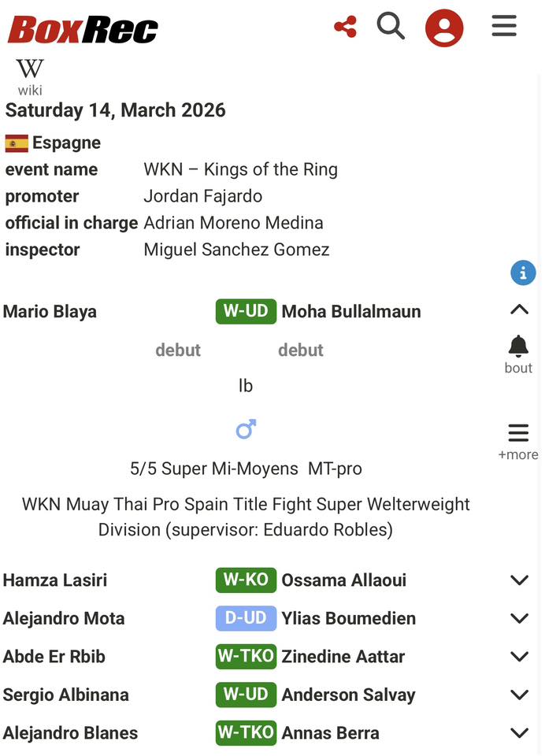
Task: Click the D-UD draw result badge
Action: click(246, 618)
